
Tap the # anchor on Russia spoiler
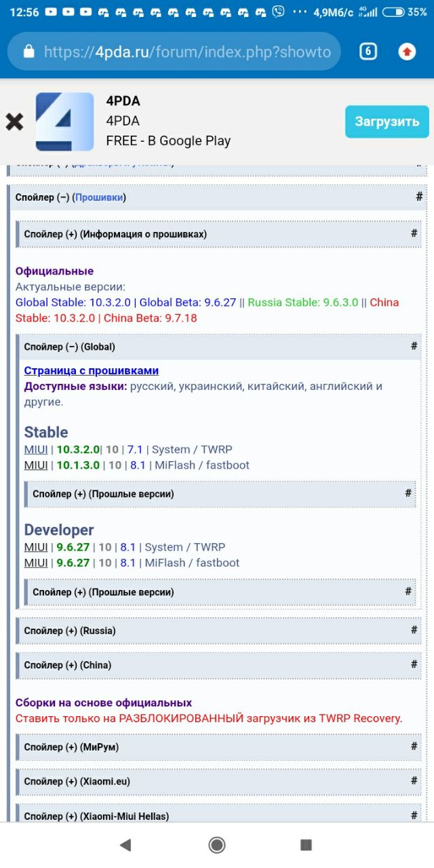point(414,630)
